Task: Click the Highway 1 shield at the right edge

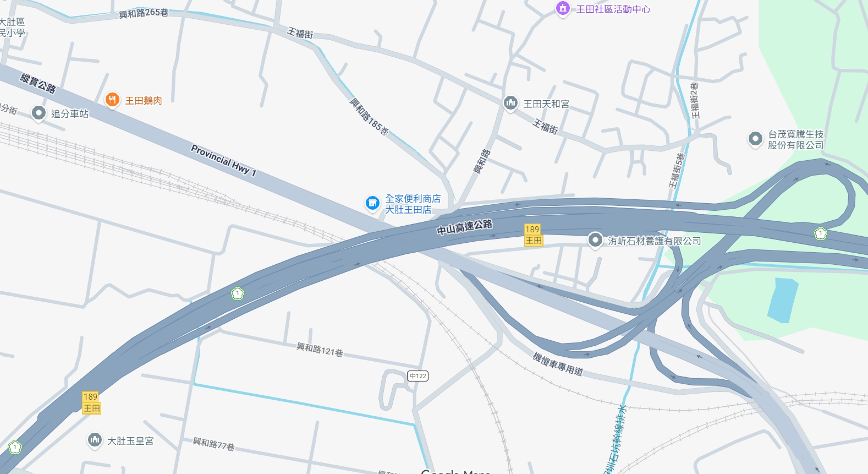Action: (x=820, y=233)
